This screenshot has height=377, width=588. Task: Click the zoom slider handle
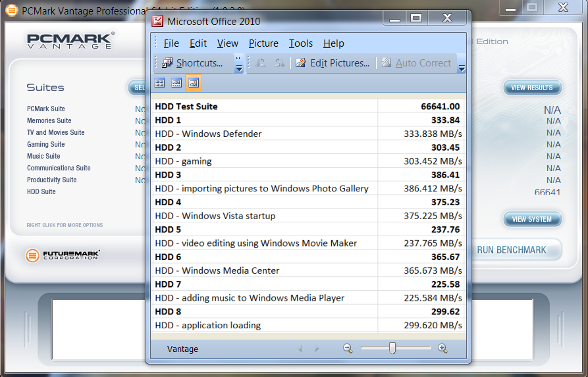click(x=392, y=348)
